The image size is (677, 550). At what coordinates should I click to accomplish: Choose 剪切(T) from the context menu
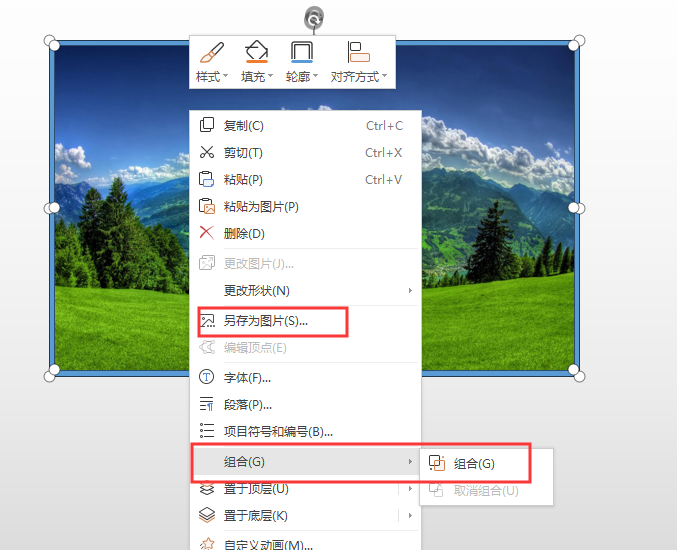(305, 152)
